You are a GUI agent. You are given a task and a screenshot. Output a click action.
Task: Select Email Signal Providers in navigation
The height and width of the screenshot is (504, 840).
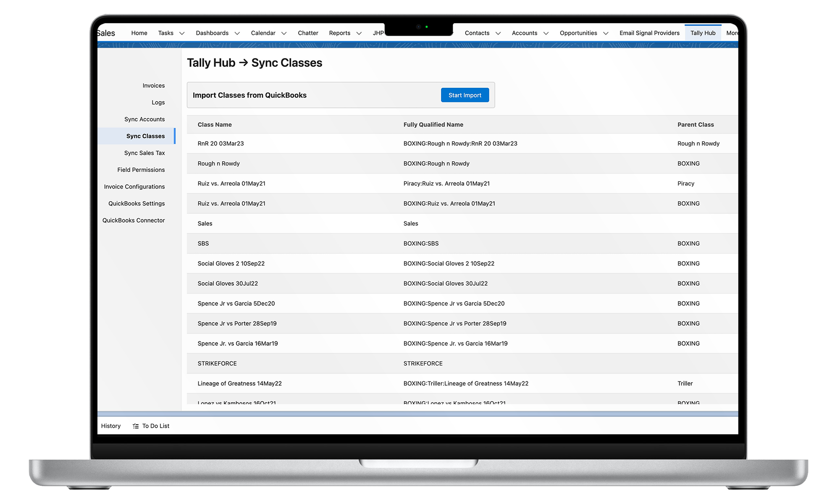pos(649,33)
